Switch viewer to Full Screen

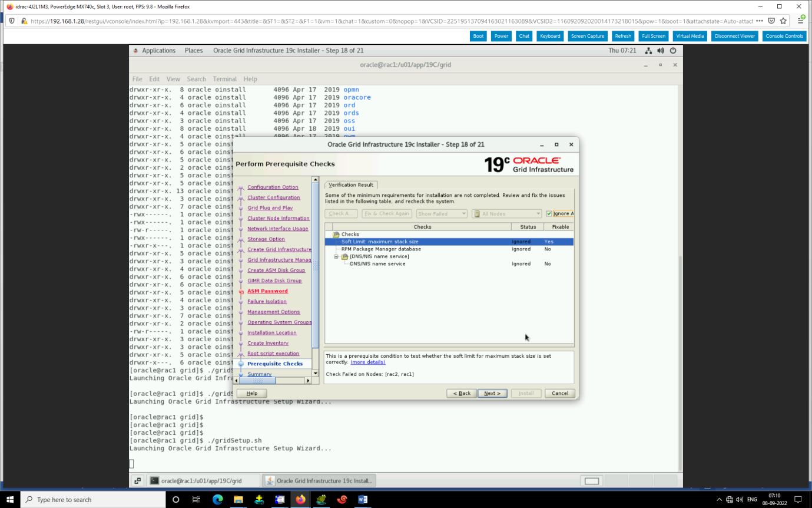point(654,36)
